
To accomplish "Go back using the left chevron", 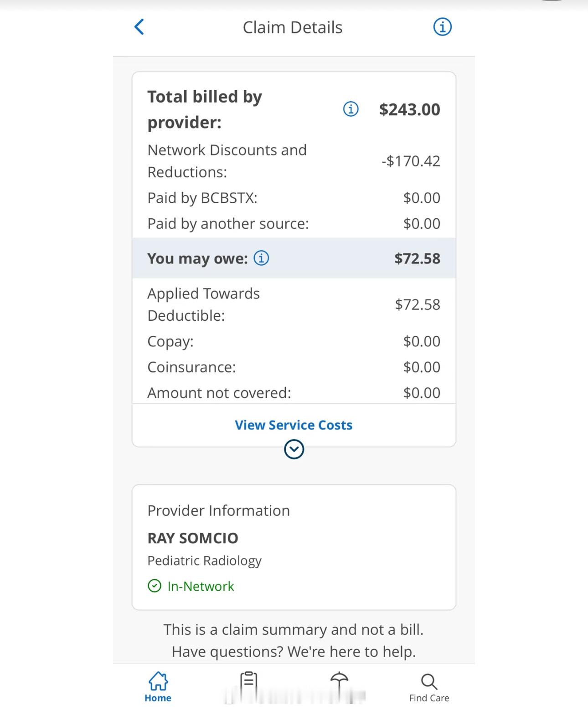I will pos(139,27).
